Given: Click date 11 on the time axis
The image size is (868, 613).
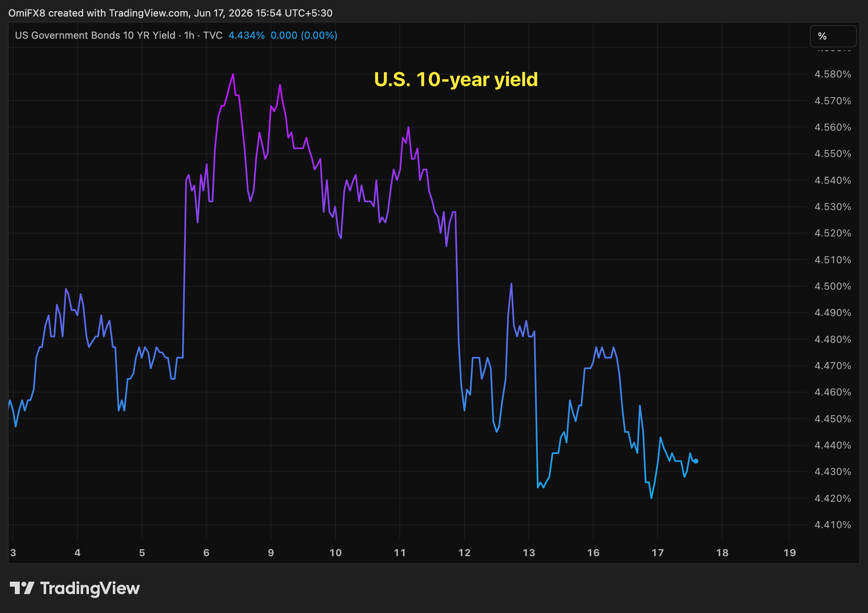Looking at the screenshot, I should tap(400, 553).
